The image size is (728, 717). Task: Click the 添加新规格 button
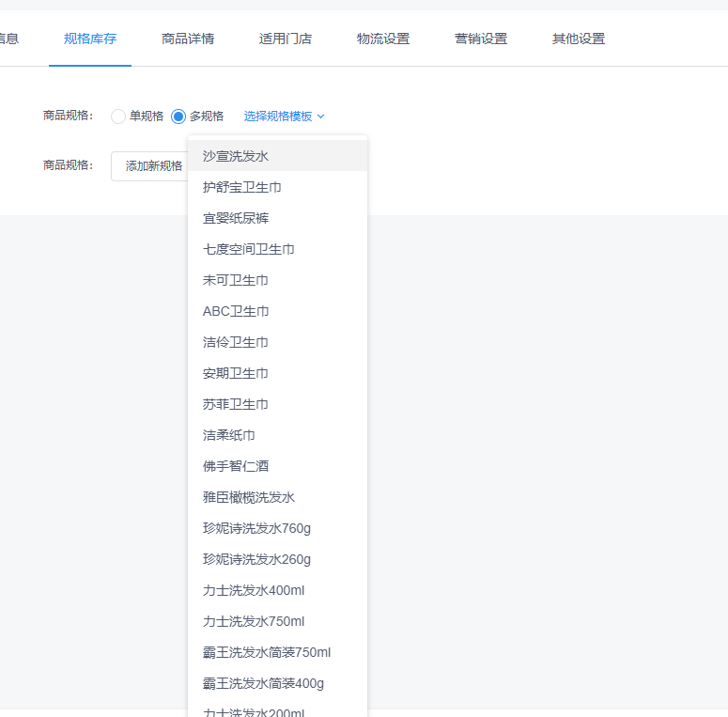click(x=149, y=165)
